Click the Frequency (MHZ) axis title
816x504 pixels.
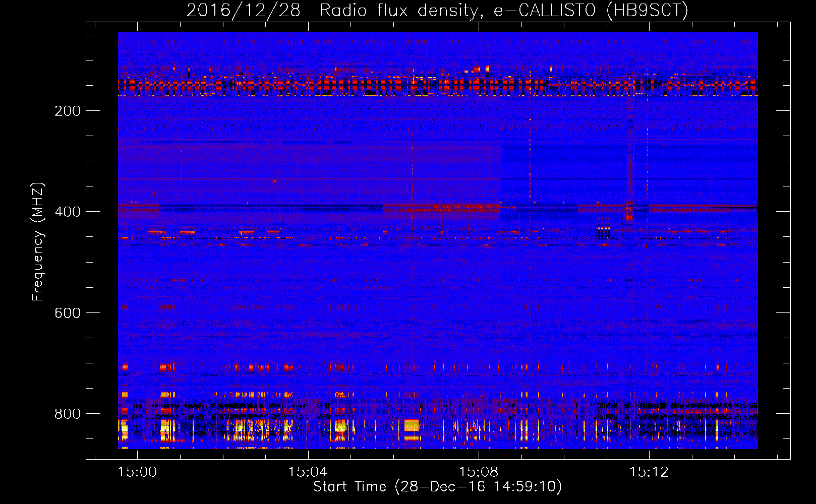pyautogui.click(x=38, y=241)
